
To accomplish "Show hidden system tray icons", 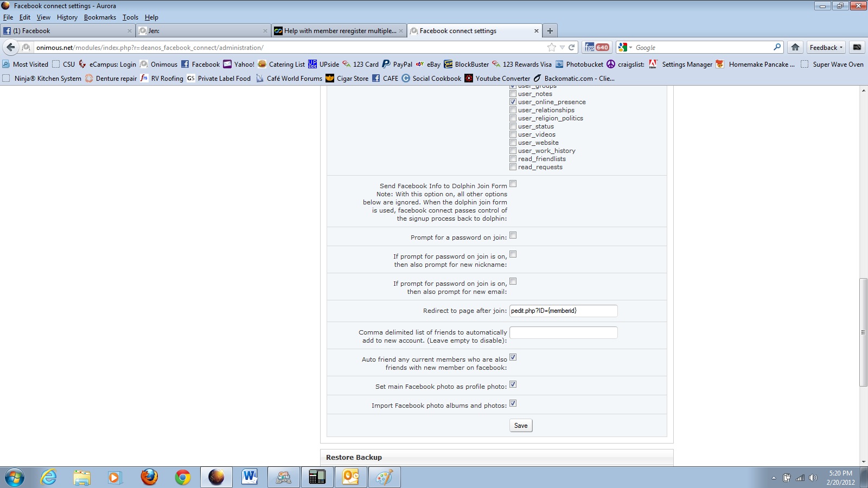I will [x=774, y=478].
